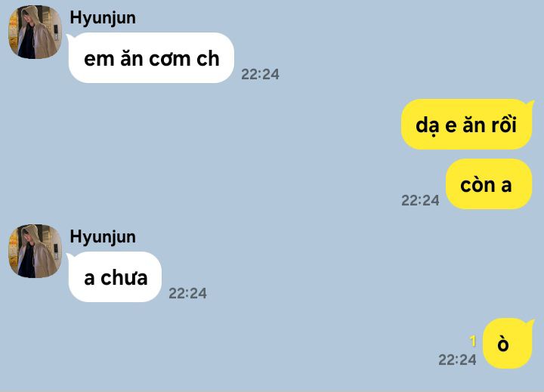The image size is (544, 392).
Task: Click the word 'rồi' in the yellow bubble
Action: coord(504,124)
